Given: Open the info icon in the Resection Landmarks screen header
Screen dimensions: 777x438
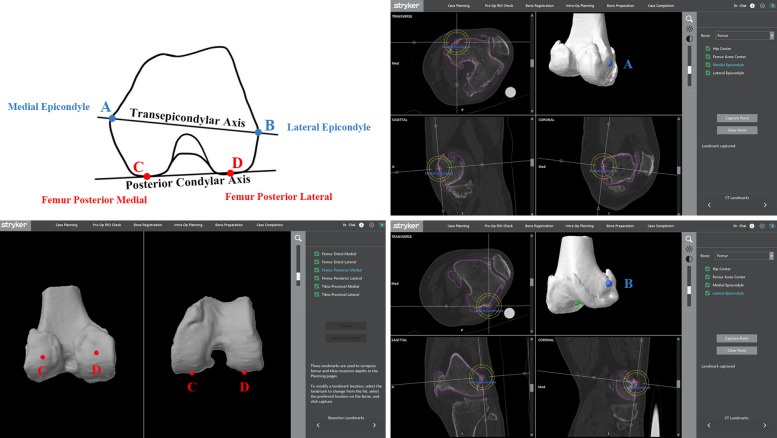Looking at the screenshot, I should [x=361, y=225].
